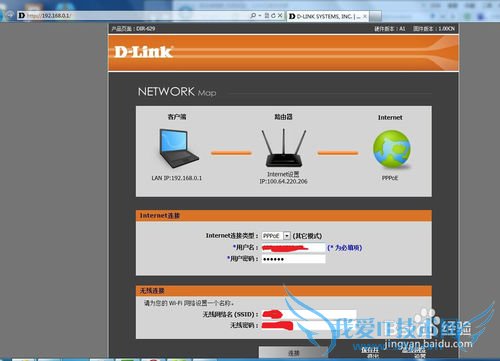Click the connect button at the bottom
The width and height of the screenshot is (500, 361).
pyautogui.click(x=293, y=353)
